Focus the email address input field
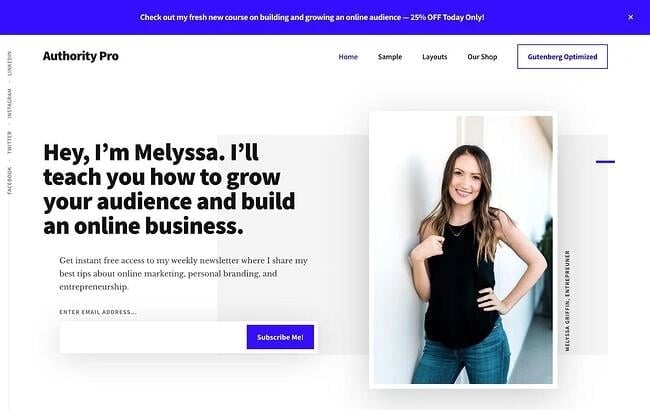Image resolution: width=650 pixels, height=410 pixels. tap(153, 337)
